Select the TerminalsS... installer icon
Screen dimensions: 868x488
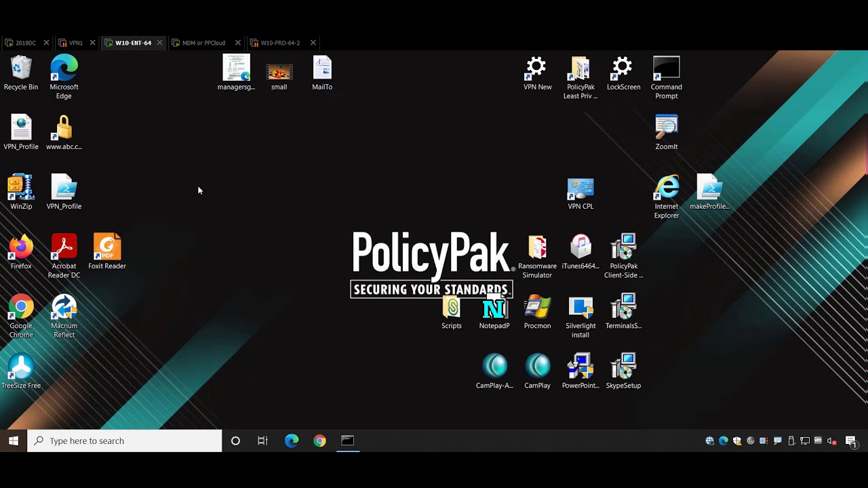click(x=623, y=312)
